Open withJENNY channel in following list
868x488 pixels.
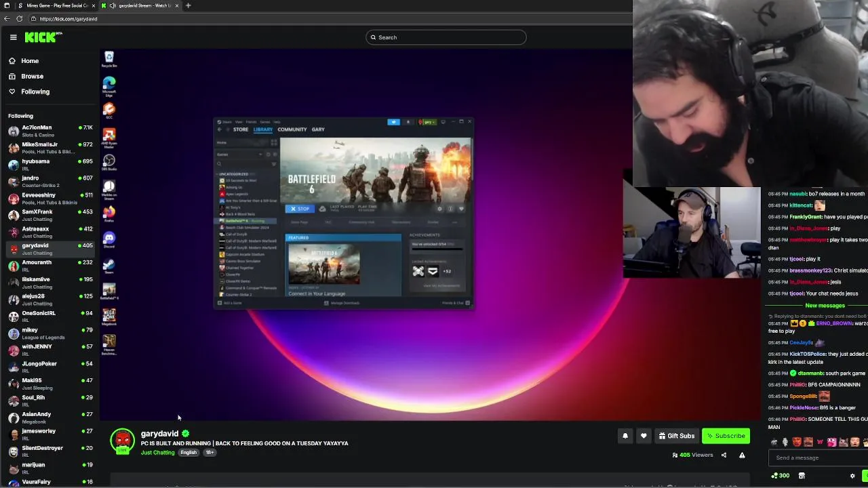50,350
